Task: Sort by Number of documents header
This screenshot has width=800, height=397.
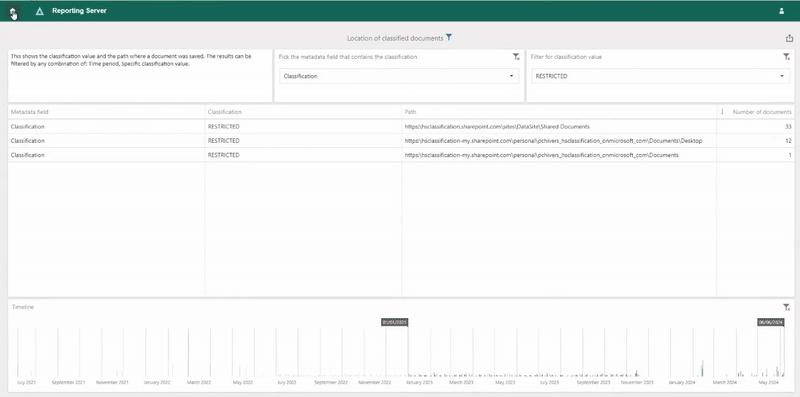Action: click(x=762, y=112)
